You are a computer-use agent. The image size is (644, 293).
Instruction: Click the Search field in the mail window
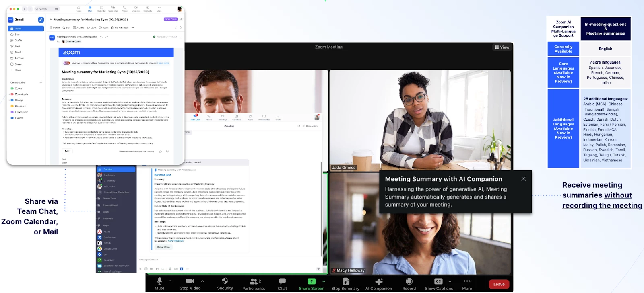[47, 9]
